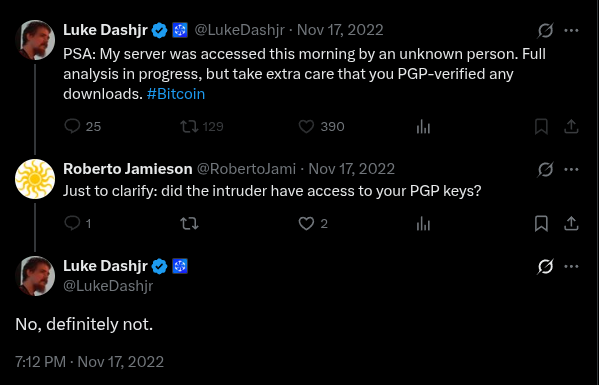This screenshot has height=385, width=599.
Task: Open the @RobertoJami profile handle
Action: [x=246, y=169]
